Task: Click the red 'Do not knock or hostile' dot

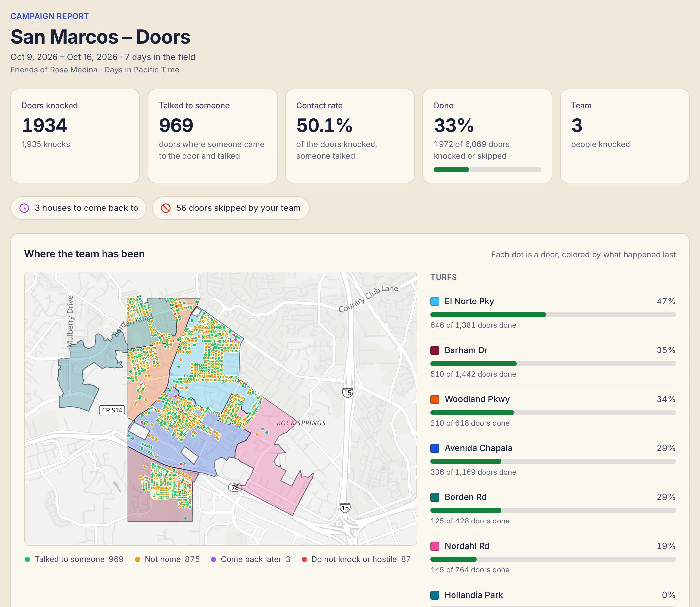Action: 304,559
